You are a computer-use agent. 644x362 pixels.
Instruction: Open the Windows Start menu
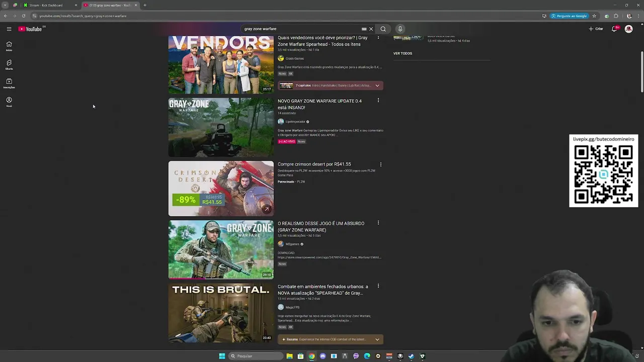click(222, 356)
